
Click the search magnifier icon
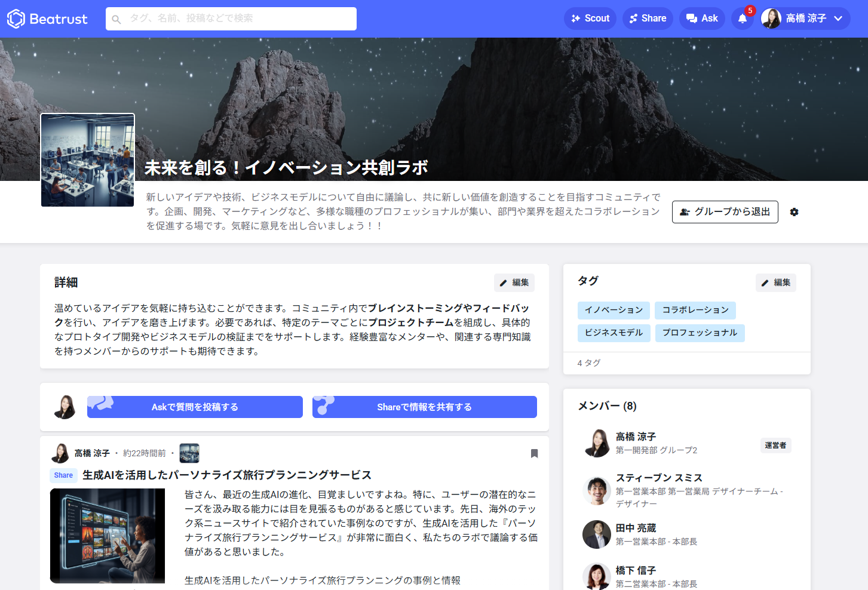(116, 19)
